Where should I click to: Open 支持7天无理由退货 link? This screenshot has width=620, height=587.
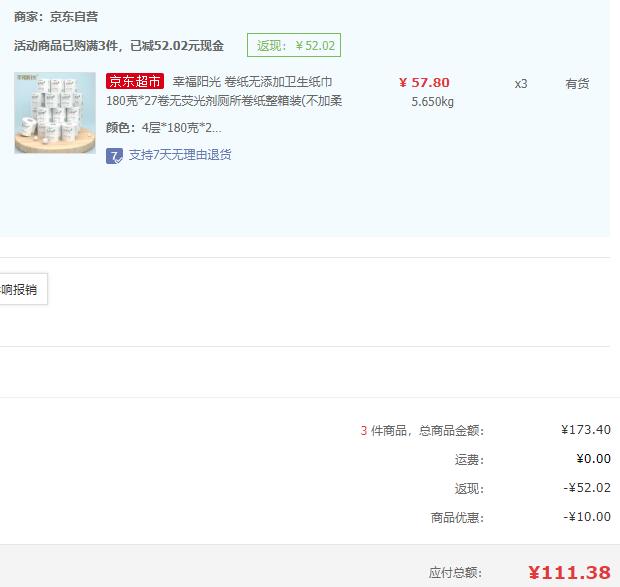(180, 155)
